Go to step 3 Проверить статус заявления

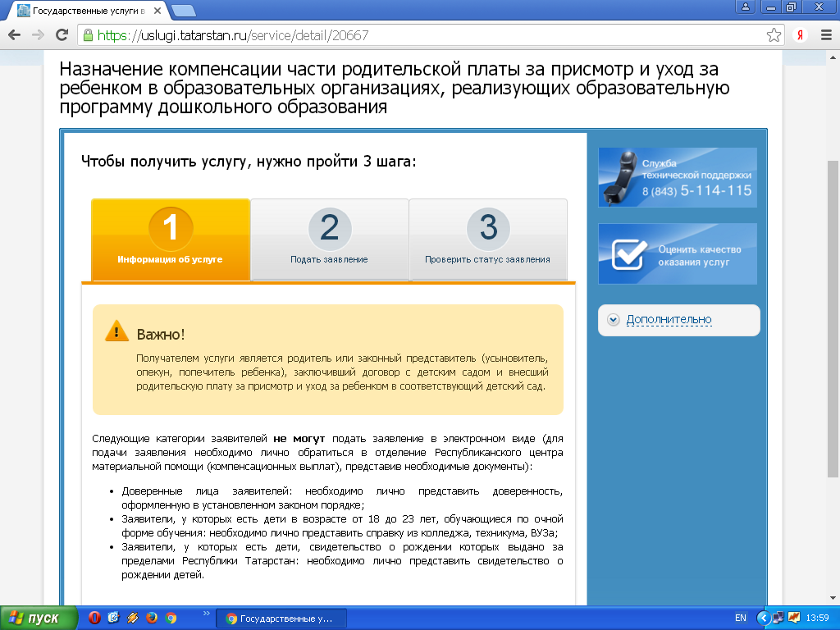coord(487,239)
